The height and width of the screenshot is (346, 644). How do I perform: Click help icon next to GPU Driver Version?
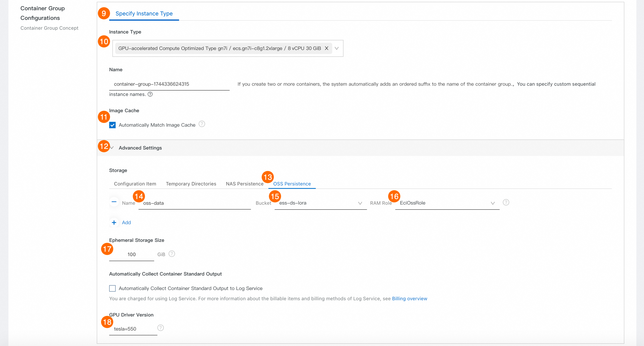coord(161,328)
